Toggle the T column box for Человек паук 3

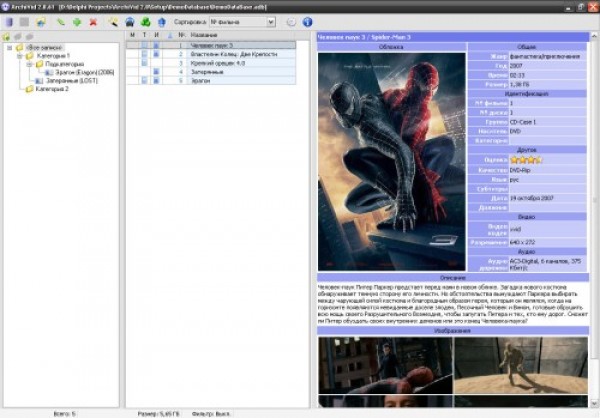(143, 46)
